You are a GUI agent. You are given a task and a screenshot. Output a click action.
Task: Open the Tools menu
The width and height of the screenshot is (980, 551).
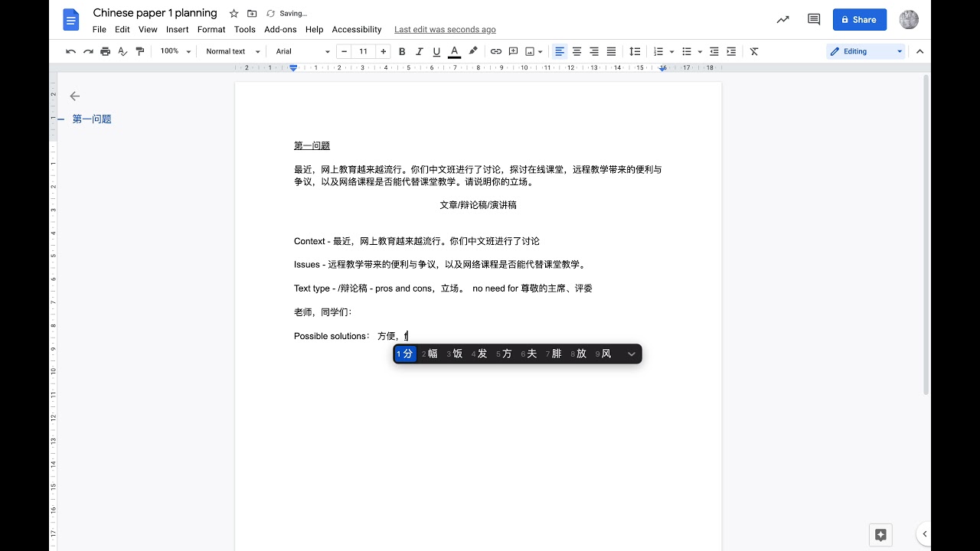(245, 30)
